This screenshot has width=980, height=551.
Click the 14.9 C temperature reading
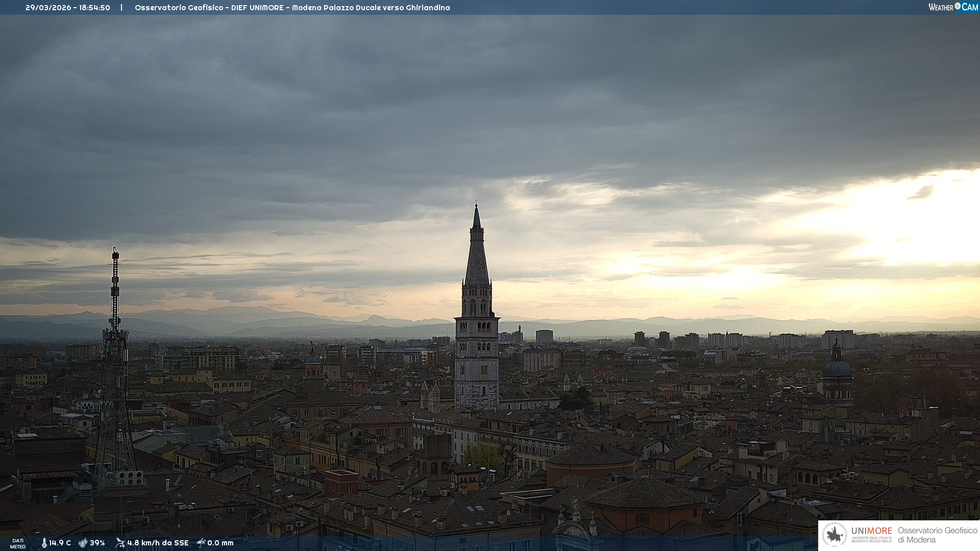click(60, 543)
